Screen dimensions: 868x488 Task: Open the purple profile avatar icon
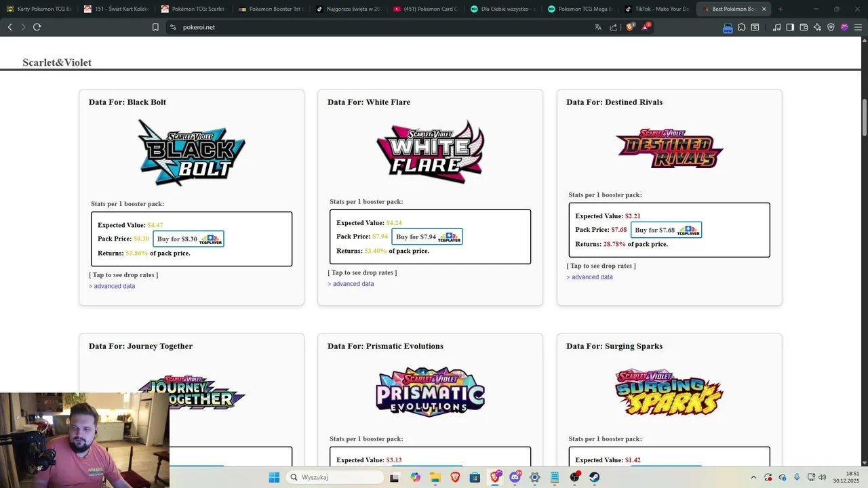[x=844, y=27]
